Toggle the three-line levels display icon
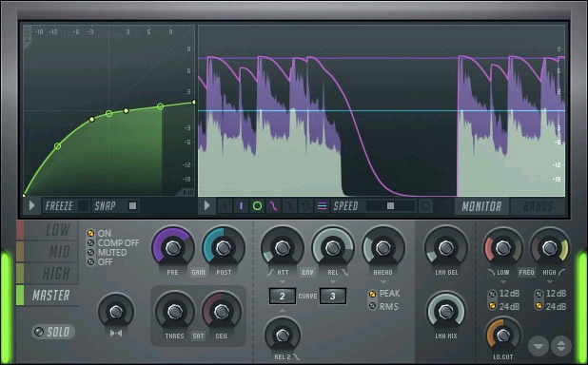 coord(322,205)
